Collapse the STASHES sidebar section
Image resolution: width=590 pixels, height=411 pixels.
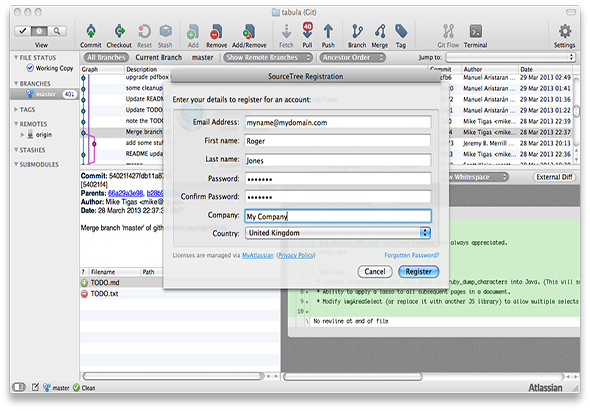point(16,150)
